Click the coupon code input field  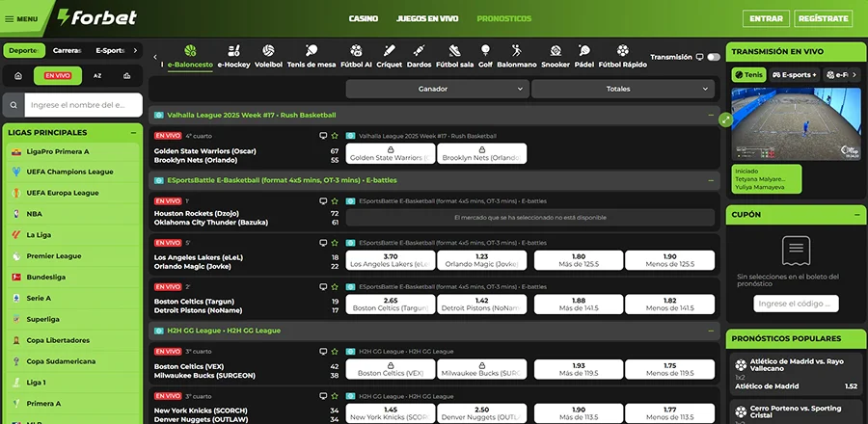(x=796, y=304)
